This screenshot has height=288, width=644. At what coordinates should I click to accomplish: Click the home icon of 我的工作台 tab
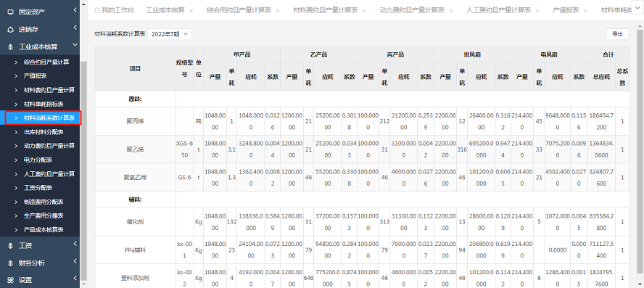tap(97, 10)
